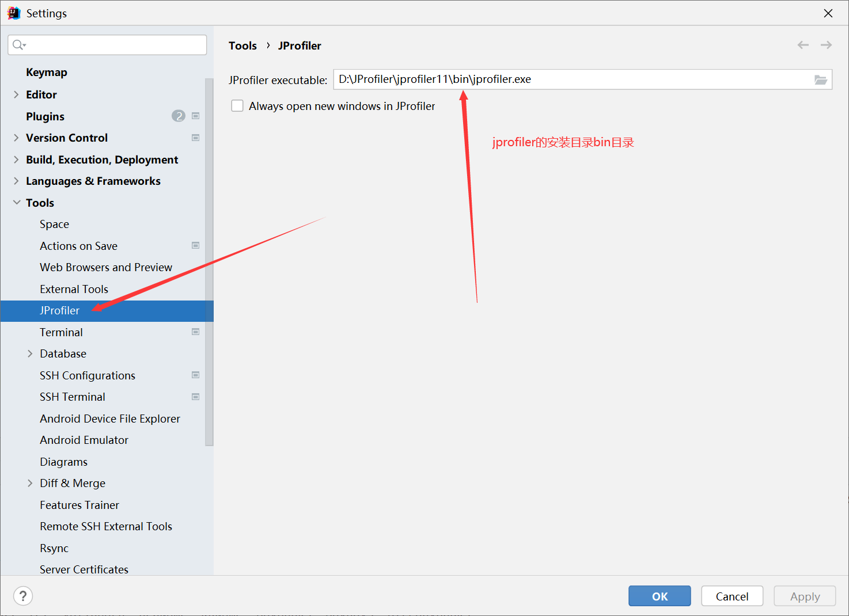Expand the Database subsection
Image resolution: width=849 pixels, height=616 pixels.
30,353
